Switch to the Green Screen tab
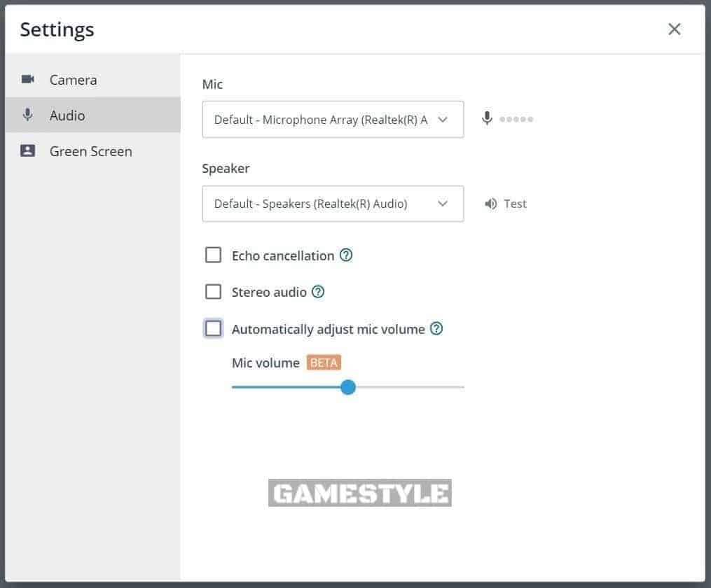Viewport: 711px width, 588px height. click(90, 150)
